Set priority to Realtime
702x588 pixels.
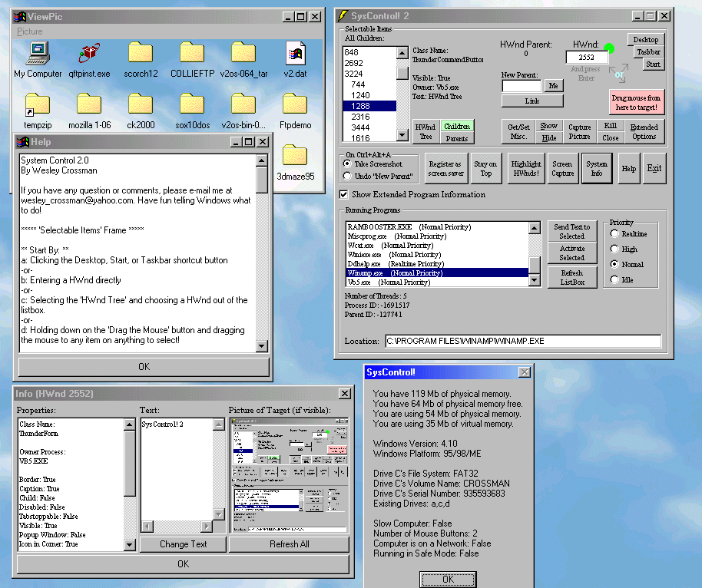point(614,234)
